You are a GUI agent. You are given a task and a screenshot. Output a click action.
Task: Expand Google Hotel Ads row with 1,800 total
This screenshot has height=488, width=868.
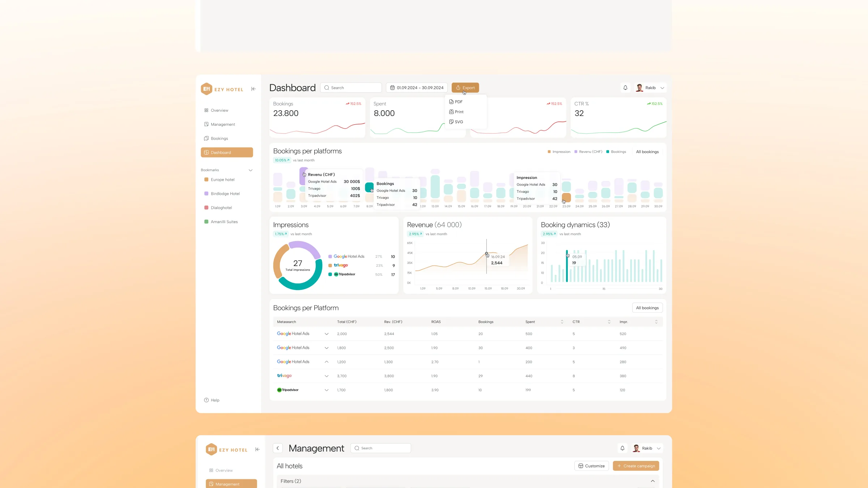[x=327, y=348]
